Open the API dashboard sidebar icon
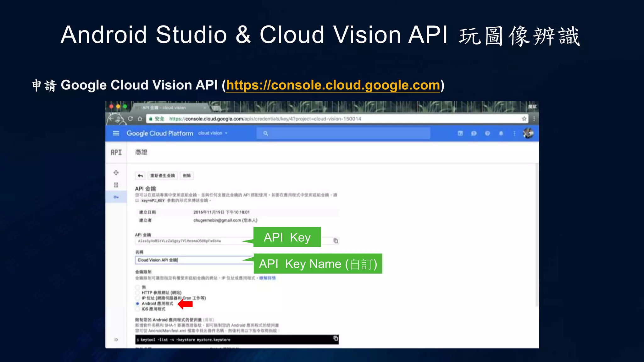This screenshot has width=644, height=362. point(116,173)
